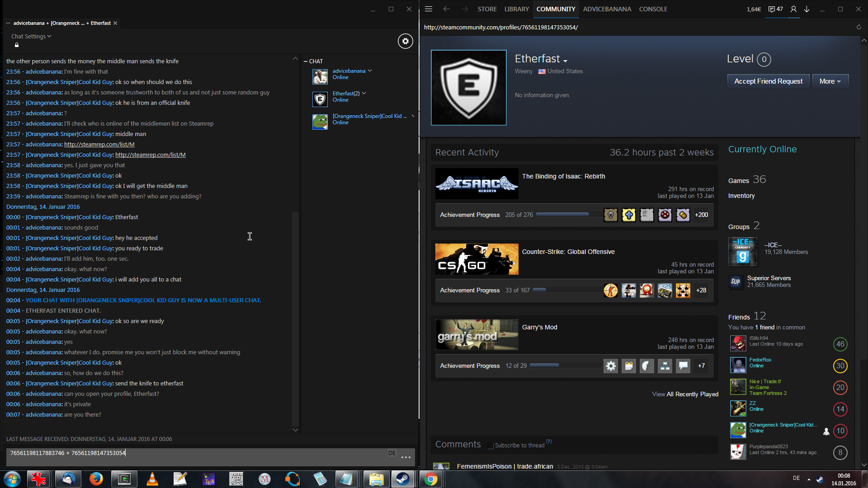Expand the Chat Settings dropdown
This screenshot has height=488, width=868.
31,36
